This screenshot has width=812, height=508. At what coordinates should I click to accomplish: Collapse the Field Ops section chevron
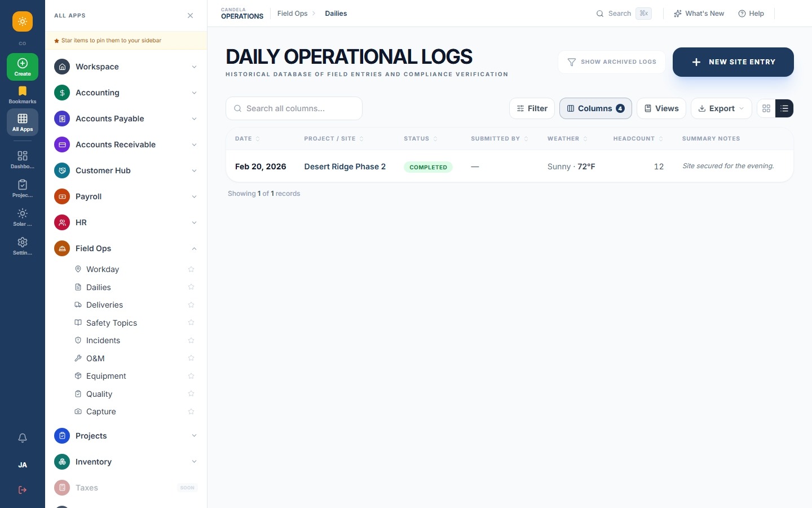(x=194, y=248)
